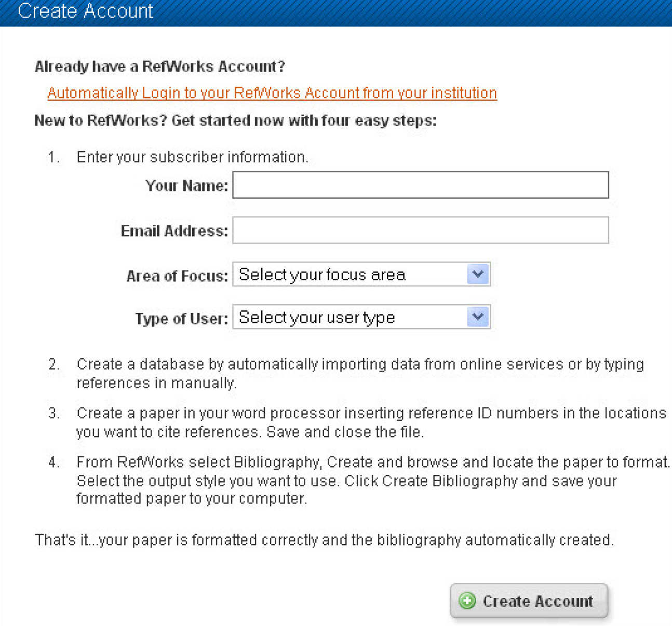Click the step 3 'Create a paper' text

pos(371,422)
